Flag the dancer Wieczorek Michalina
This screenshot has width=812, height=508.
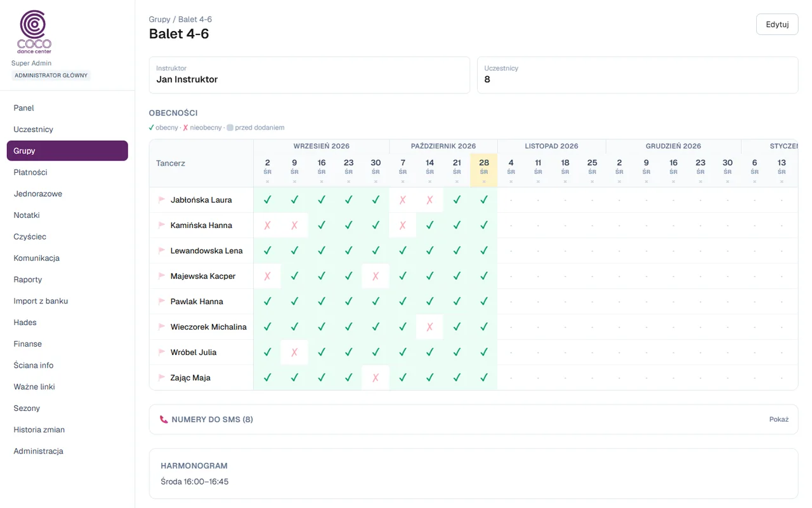tap(162, 327)
